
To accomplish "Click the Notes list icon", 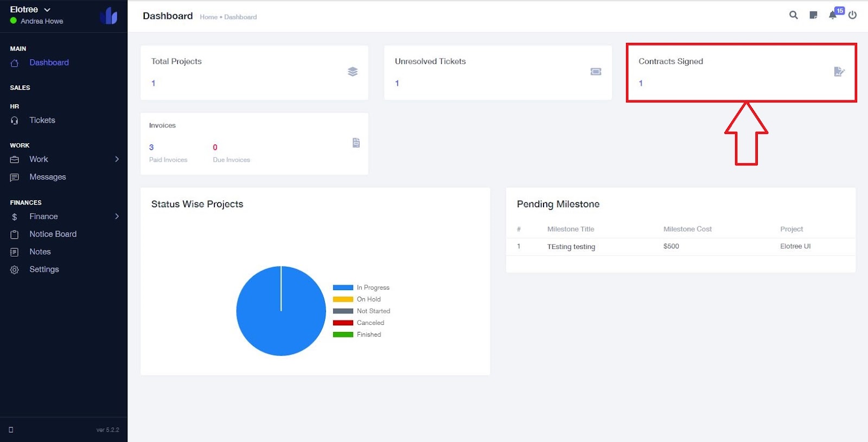I will pos(15,252).
